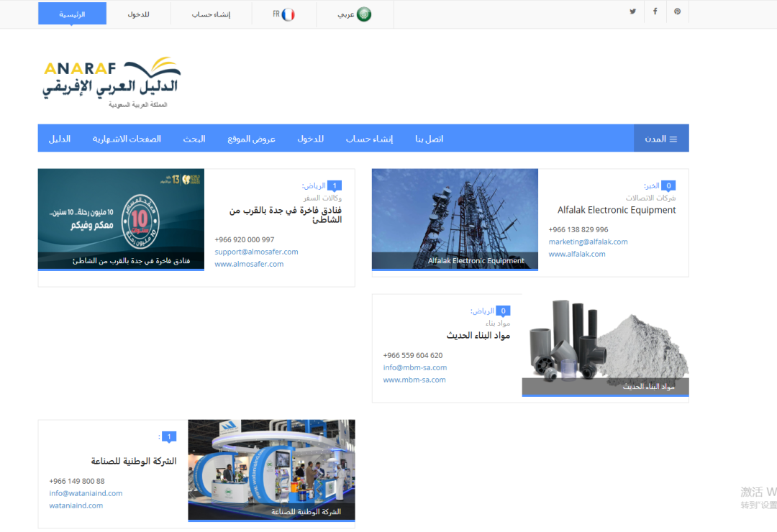Image resolution: width=777 pixels, height=532 pixels.
Task: Click إنشاء حساب in the blue navigation bar
Action: pos(369,139)
